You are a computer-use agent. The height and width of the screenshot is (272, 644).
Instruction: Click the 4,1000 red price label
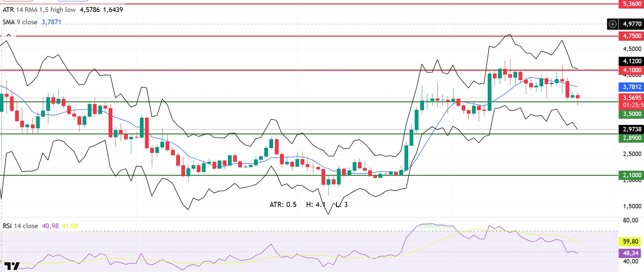[631, 70]
